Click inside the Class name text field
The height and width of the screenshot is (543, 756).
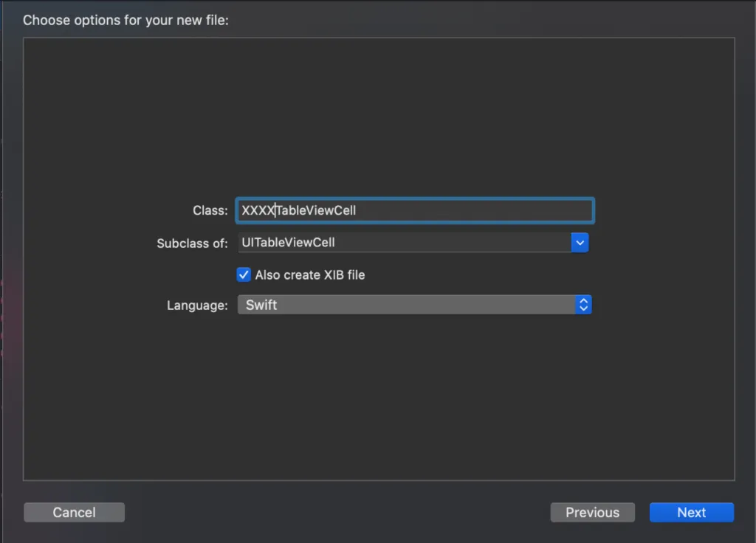tap(413, 210)
